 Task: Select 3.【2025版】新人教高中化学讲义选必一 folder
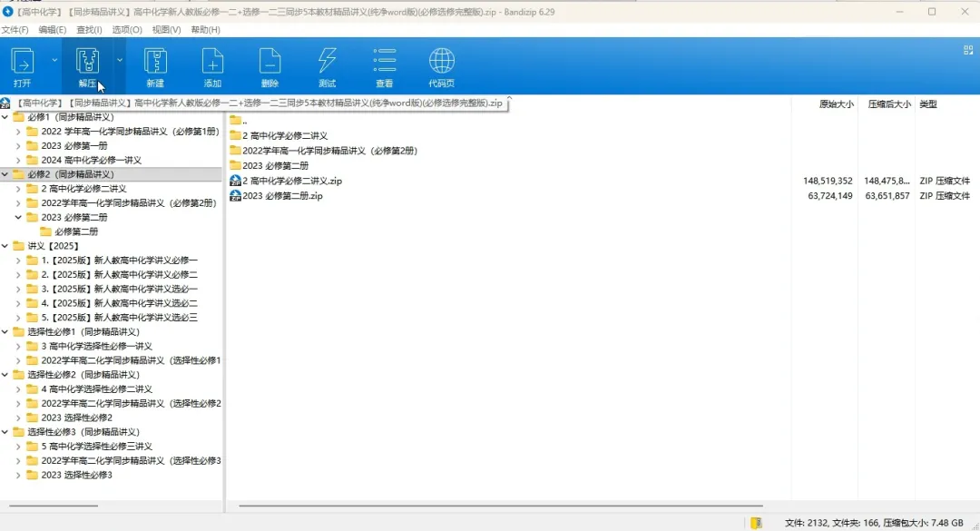coord(120,289)
